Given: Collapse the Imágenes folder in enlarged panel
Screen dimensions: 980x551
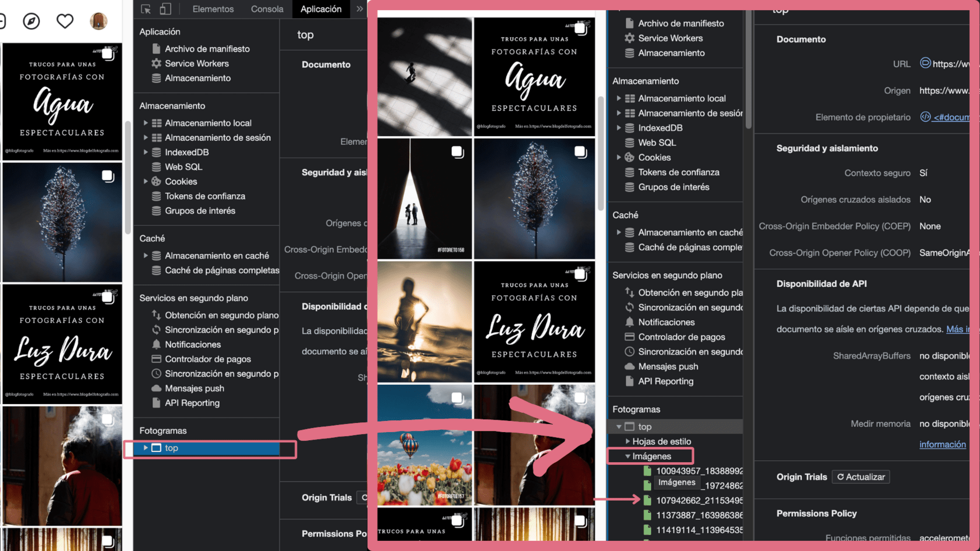Looking at the screenshot, I should point(627,456).
